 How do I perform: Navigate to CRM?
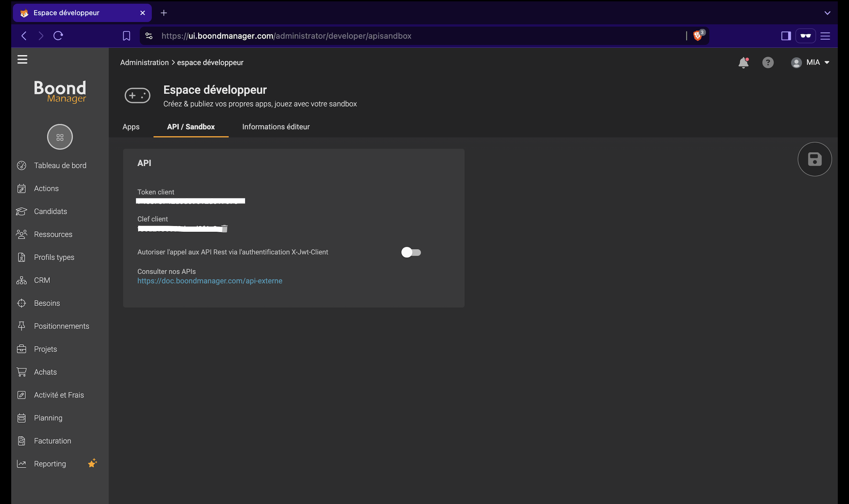(42, 280)
